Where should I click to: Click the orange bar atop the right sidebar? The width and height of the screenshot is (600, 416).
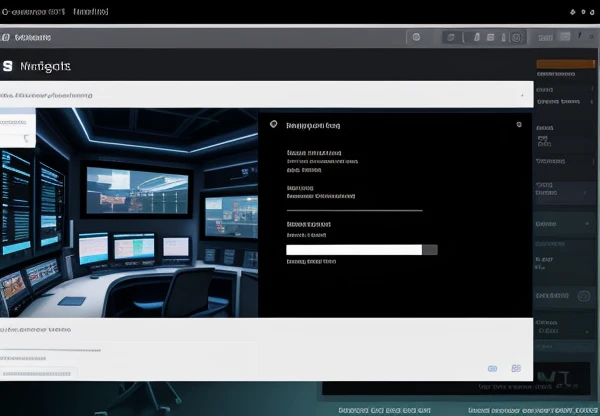click(x=566, y=64)
